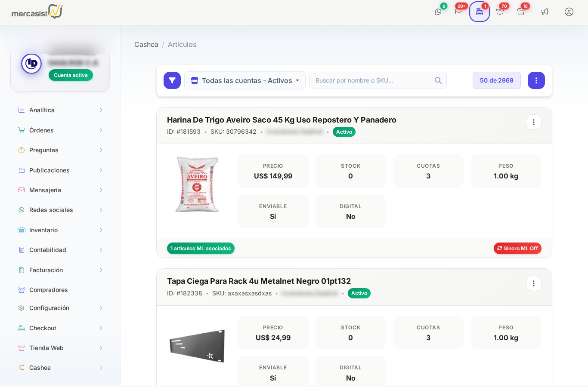Image resolution: width=588 pixels, height=387 pixels.
Task: Open the package box icon with 70 badge
Action: point(500,12)
